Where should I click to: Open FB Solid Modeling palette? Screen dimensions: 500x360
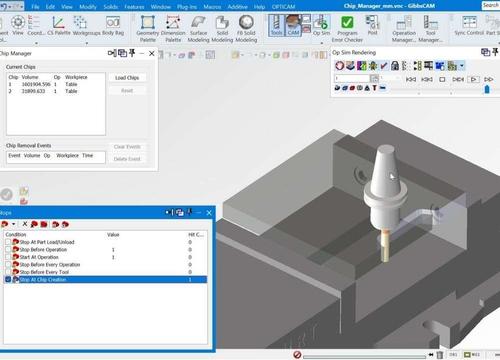[246, 29]
